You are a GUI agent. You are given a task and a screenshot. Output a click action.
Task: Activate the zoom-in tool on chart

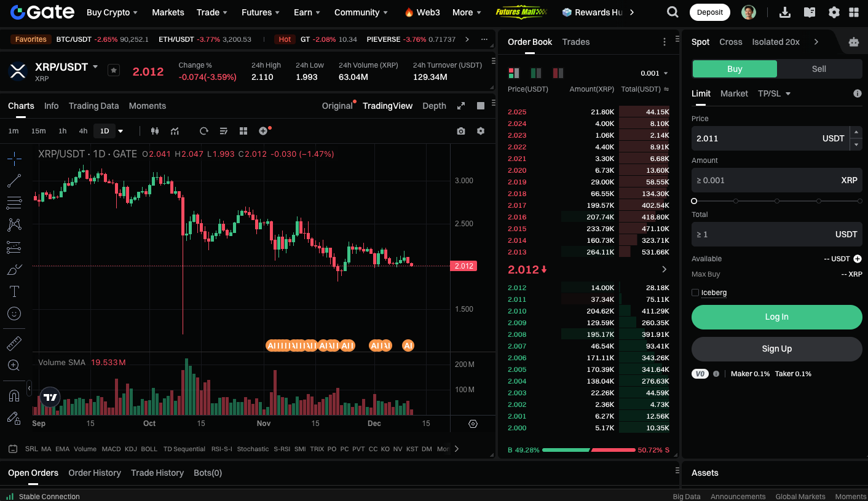(14, 365)
